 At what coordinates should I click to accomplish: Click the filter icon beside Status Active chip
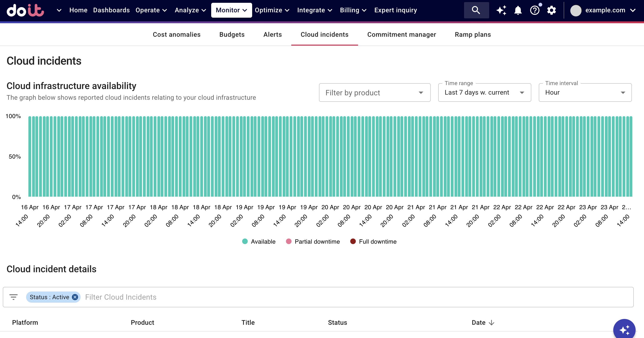tap(14, 297)
